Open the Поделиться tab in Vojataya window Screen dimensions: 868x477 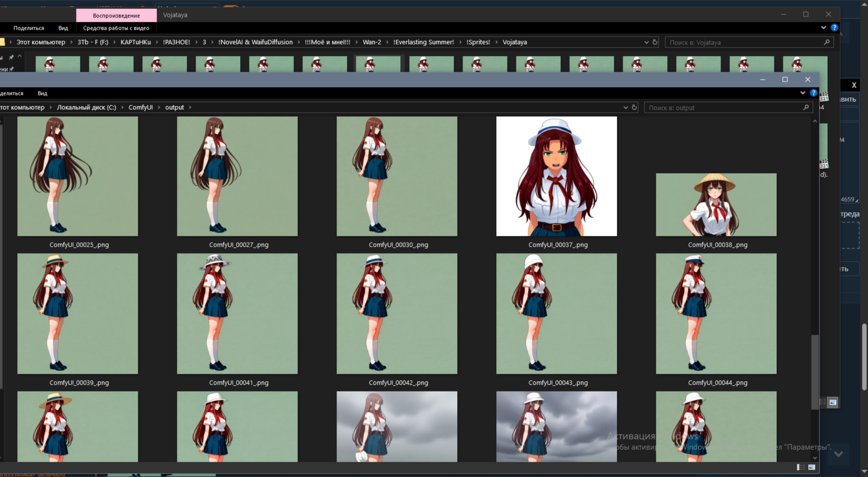click(29, 28)
